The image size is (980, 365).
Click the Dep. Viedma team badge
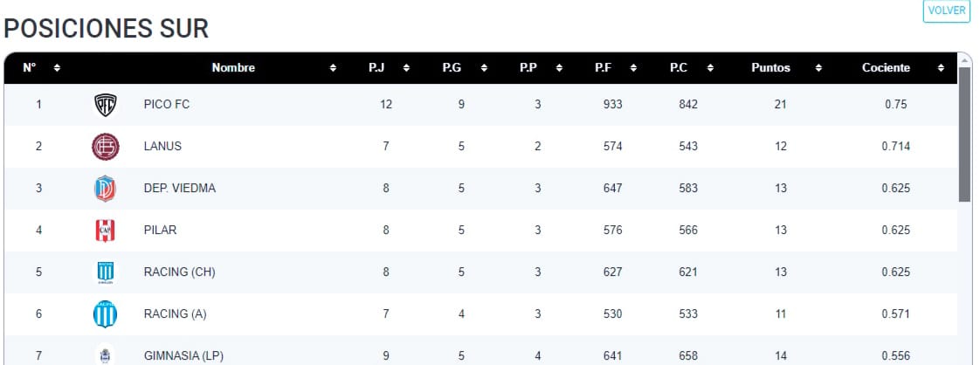click(x=105, y=189)
